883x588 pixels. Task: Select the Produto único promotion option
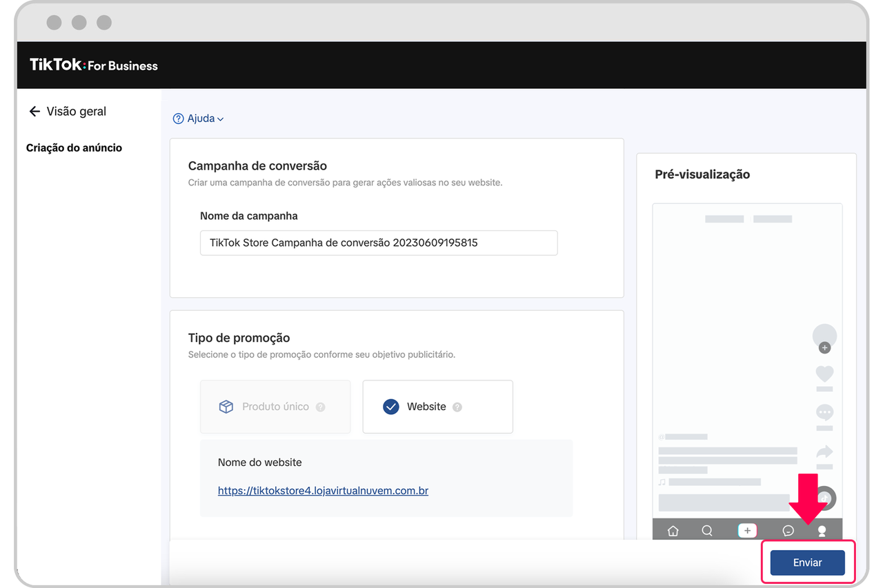point(275,407)
